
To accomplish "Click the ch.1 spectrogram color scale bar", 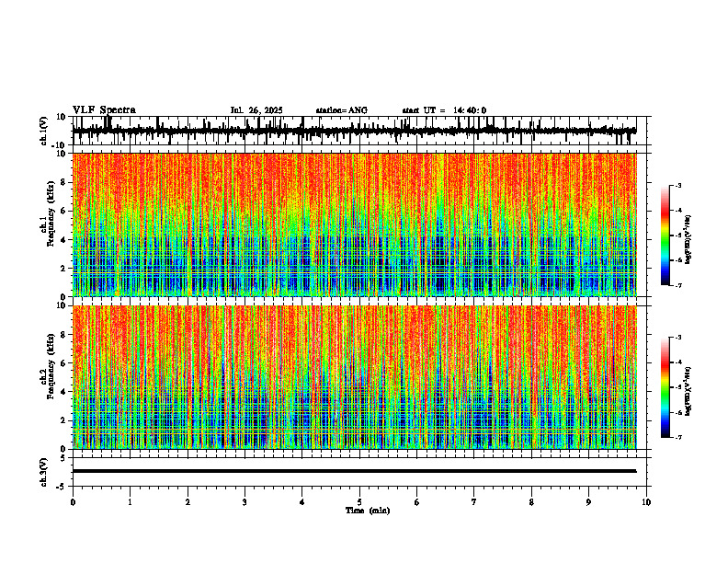I will pos(665,236).
